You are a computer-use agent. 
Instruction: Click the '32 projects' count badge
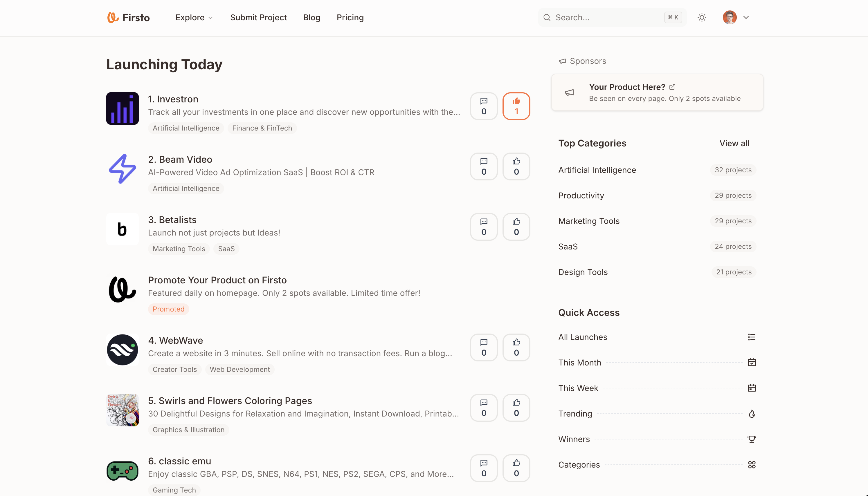click(x=733, y=170)
